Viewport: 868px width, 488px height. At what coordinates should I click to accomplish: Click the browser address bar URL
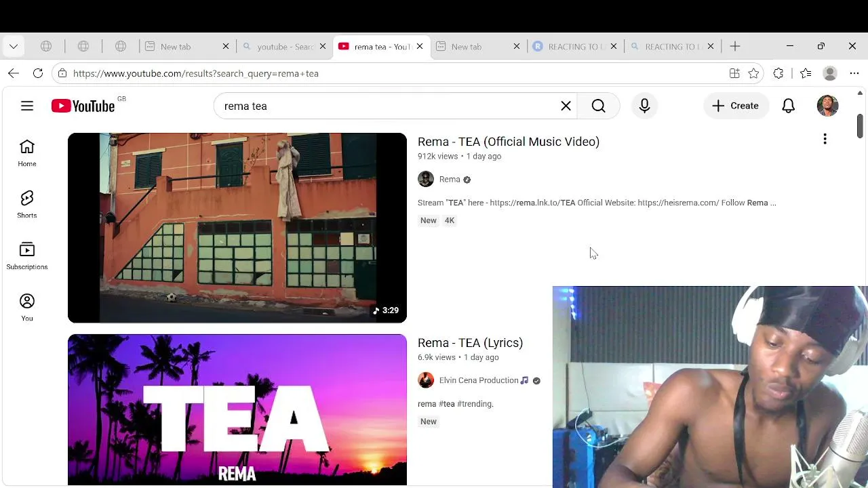pos(196,73)
